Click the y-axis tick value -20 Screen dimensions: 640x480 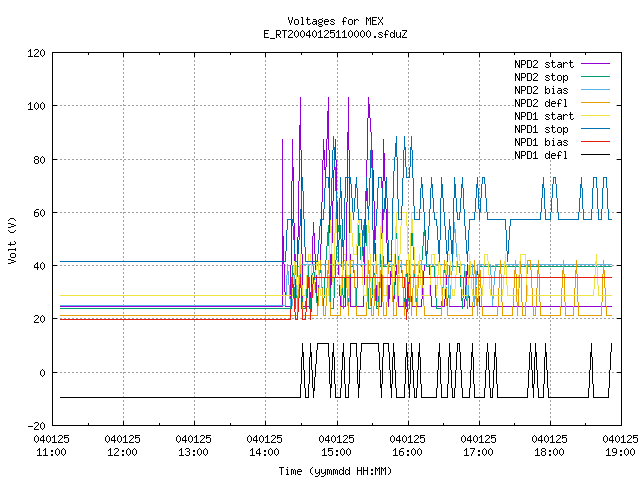[36, 426]
